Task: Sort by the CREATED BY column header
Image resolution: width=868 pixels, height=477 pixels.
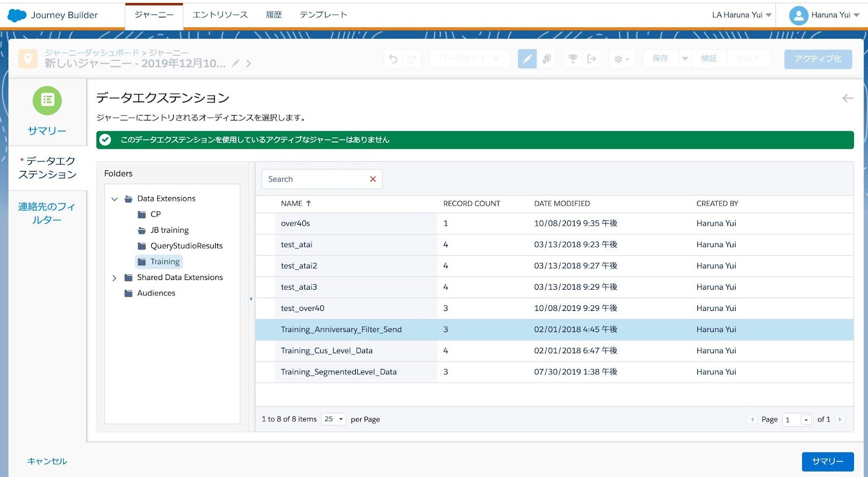Action: pyautogui.click(x=717, y=203)
